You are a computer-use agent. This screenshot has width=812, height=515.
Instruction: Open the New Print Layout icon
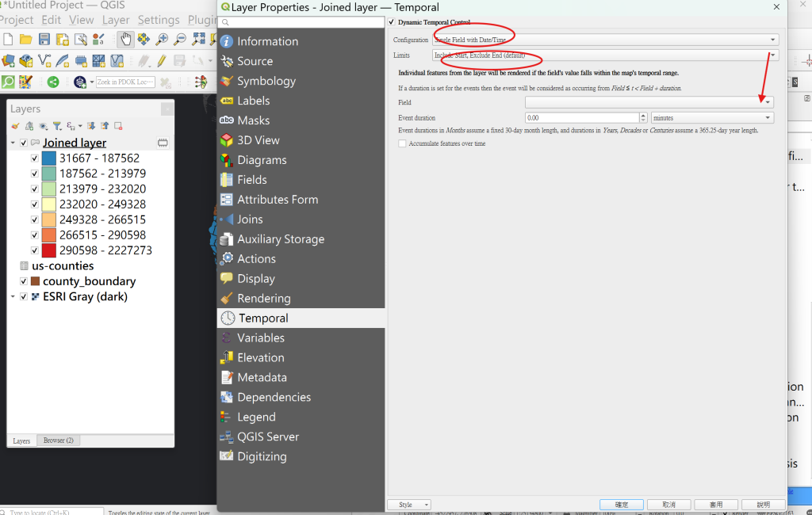tap(62, 40)
